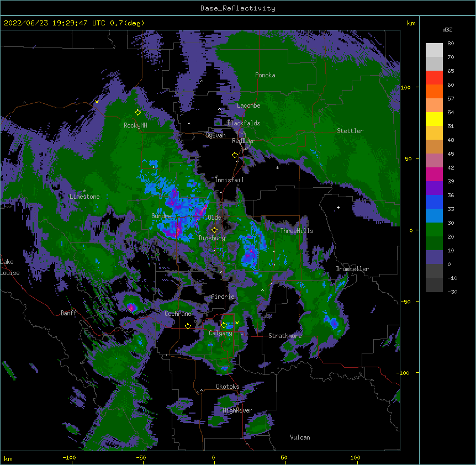Click the yellow station marker southwest of RedDeer
Screen dimensions: 476x465
(235, 155)
